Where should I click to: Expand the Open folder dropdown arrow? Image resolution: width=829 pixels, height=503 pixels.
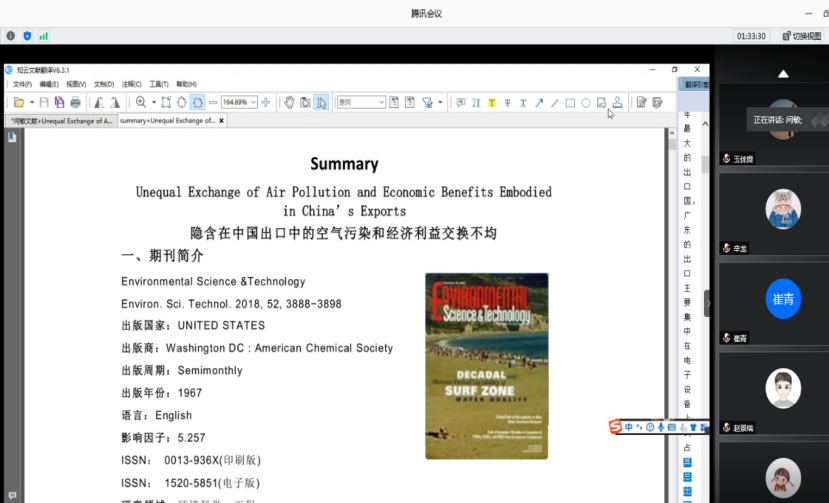(32, 102)
